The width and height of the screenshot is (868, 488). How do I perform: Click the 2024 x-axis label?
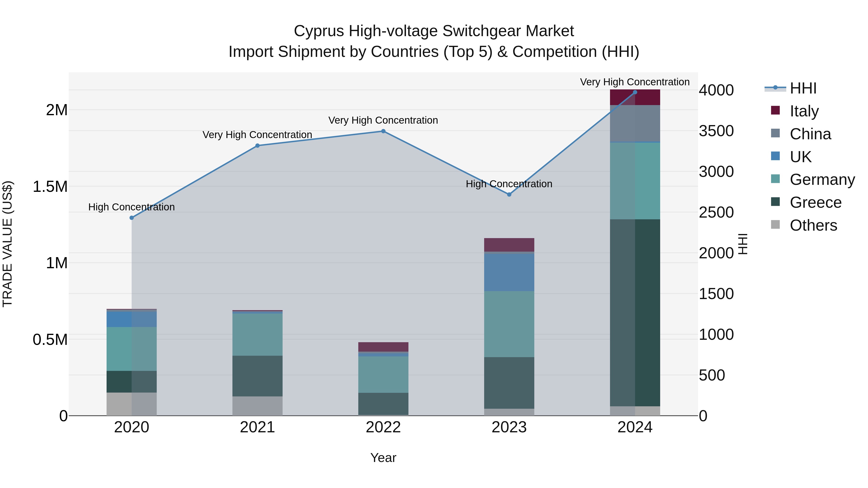635,427
